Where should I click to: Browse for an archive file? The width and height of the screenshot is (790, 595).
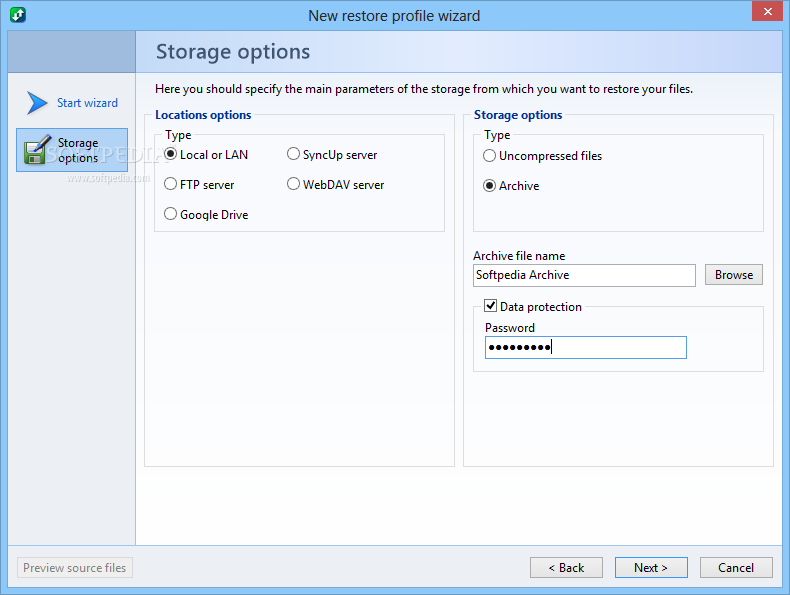734,275
